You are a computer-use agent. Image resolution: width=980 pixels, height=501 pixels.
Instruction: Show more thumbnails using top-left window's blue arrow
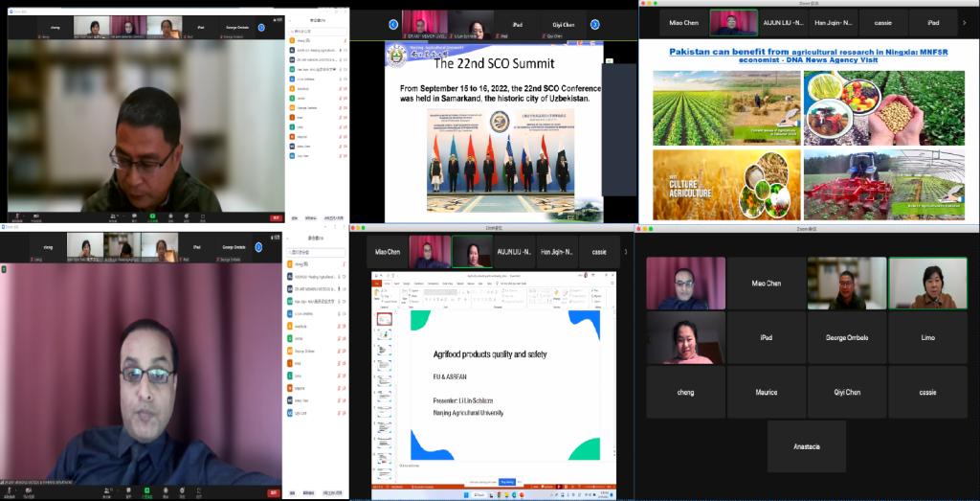(261, 27)
